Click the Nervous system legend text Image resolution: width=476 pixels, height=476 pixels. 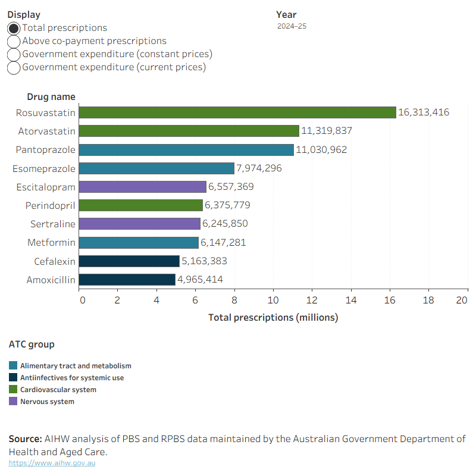pos(48,401)
